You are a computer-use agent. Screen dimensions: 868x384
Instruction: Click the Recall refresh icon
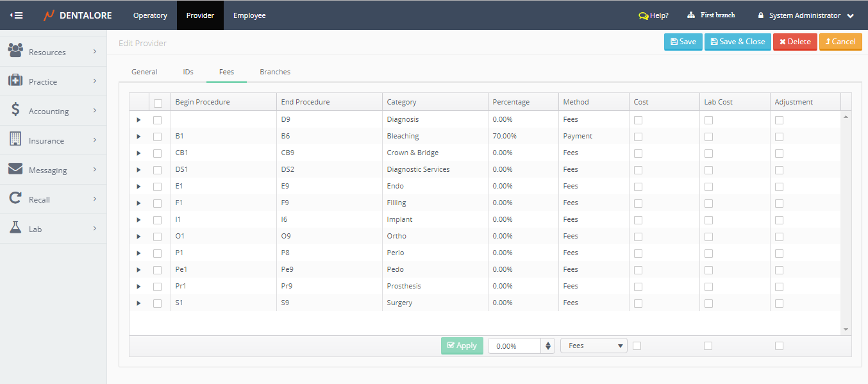click(x=15, y=199)
